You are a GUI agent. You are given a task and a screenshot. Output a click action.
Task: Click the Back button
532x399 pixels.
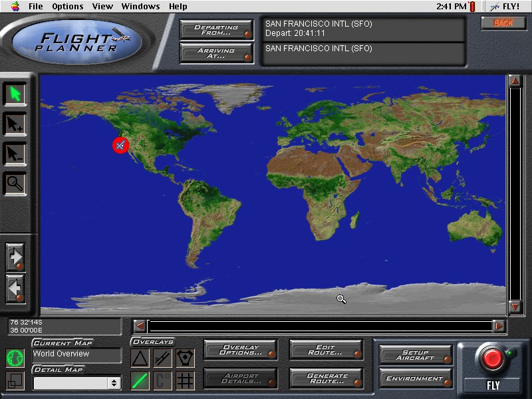503,23
